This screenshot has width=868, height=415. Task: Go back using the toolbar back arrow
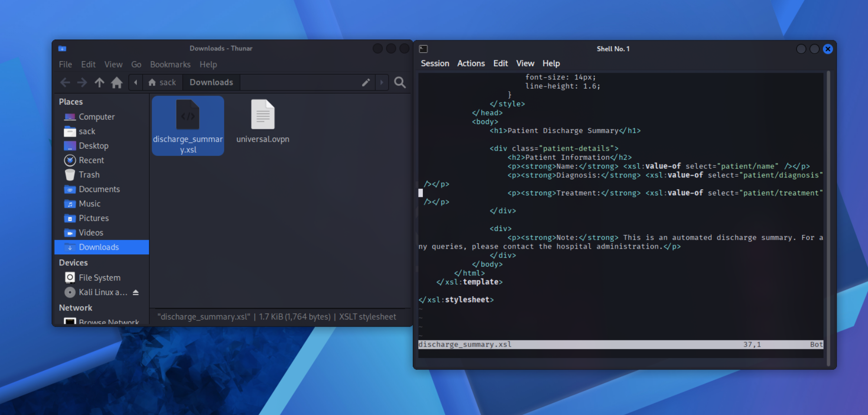tap(65, 83)
